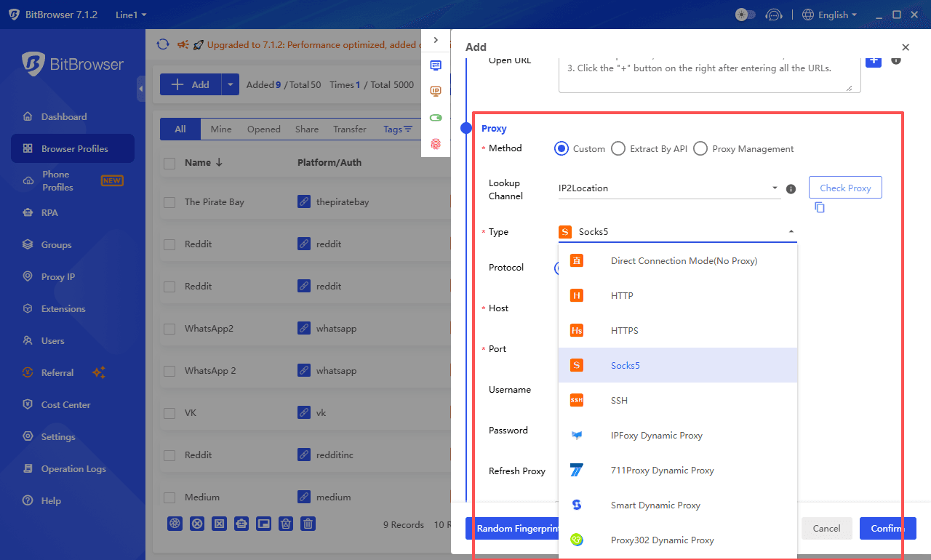
Task: Click the blue monitor with arrows icon
Action: click(x=436, y=65)
